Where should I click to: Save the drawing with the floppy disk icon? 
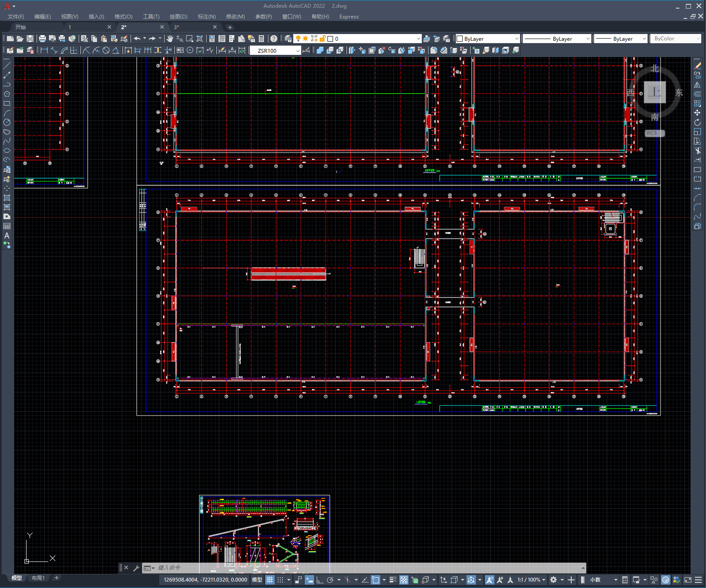click(x=30, y=39)
